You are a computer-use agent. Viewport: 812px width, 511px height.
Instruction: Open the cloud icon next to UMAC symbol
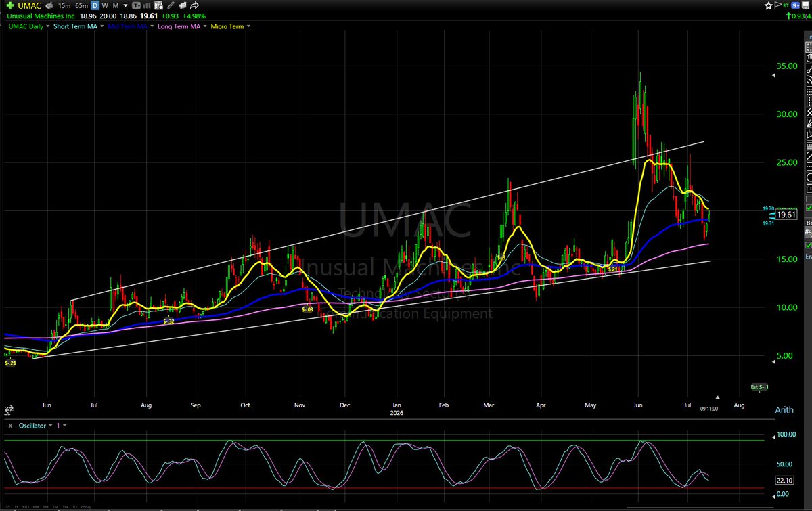(x=49, y=5)
